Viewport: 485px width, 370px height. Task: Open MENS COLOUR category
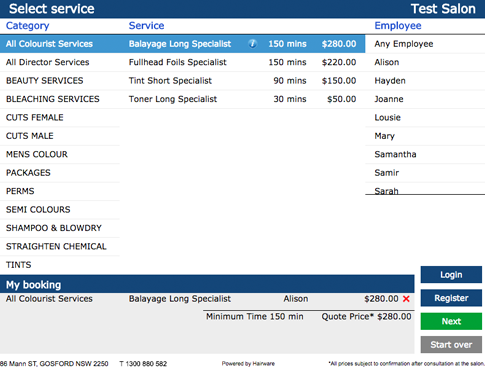point(60,154)
